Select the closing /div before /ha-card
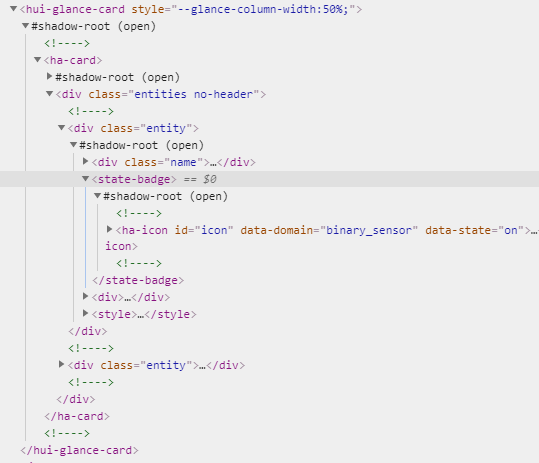Viewport: 539px width, 463px height. (76, 399)
